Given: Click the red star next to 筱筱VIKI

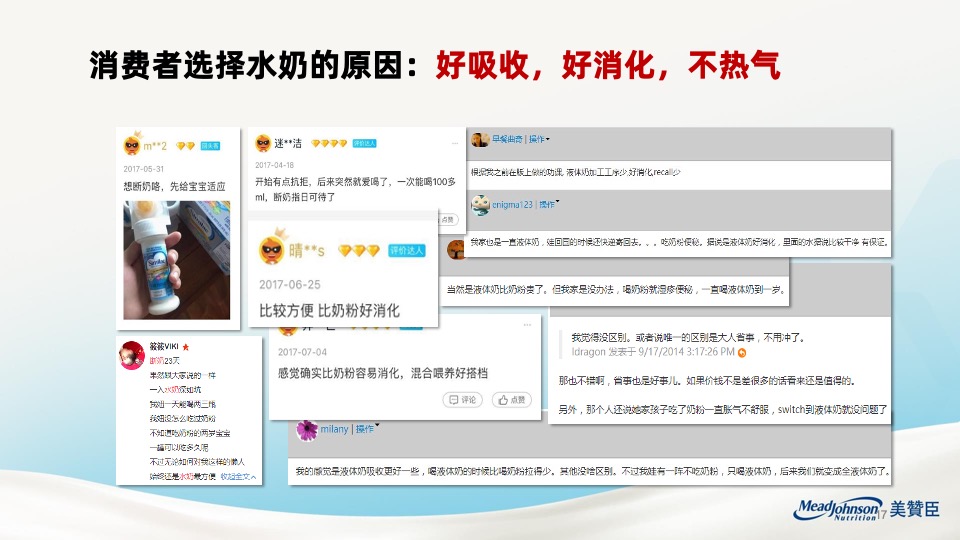Looking at the screenshot, I should [x=186, y=347].
